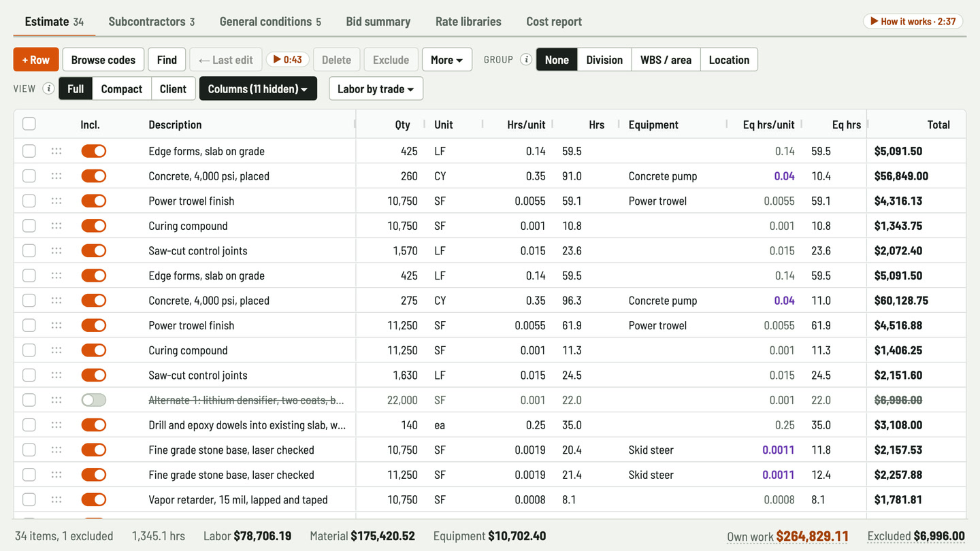The image size is (980, 551).
Task: Toggle select-all checkbox in table header
Action: (29, 124)
